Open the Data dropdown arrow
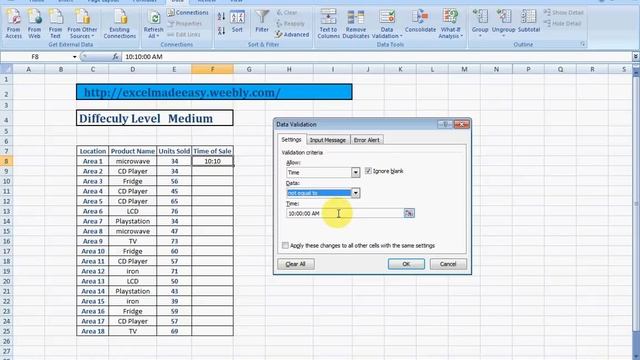The height and width of the screenshot is (360, 640). click(356, 193)
